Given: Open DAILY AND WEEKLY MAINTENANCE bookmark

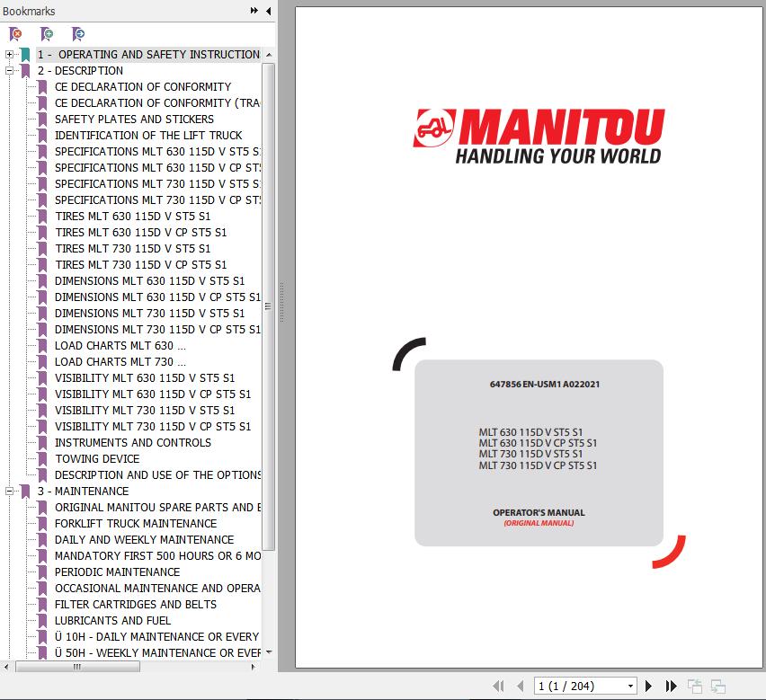Looking at the screenshot, I should point(144,539).
